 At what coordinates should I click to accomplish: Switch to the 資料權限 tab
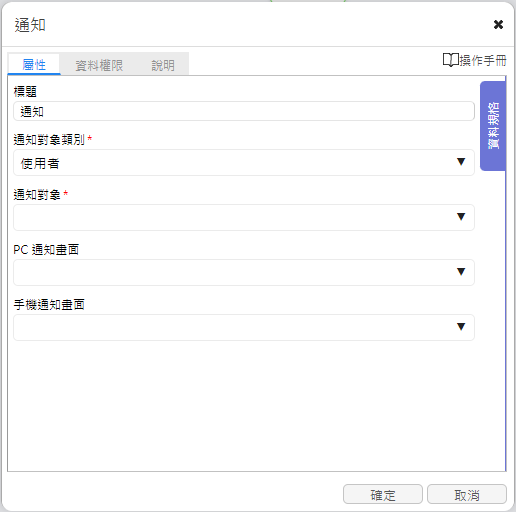pyautogui.click(x=99, y=65)
